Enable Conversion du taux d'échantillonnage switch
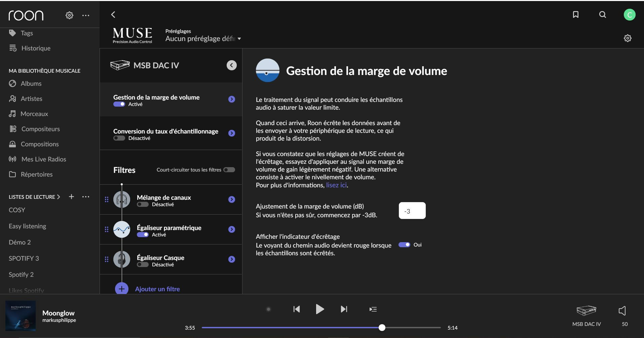The height and width of the screenshot is (338, 644). click(119, 138)
